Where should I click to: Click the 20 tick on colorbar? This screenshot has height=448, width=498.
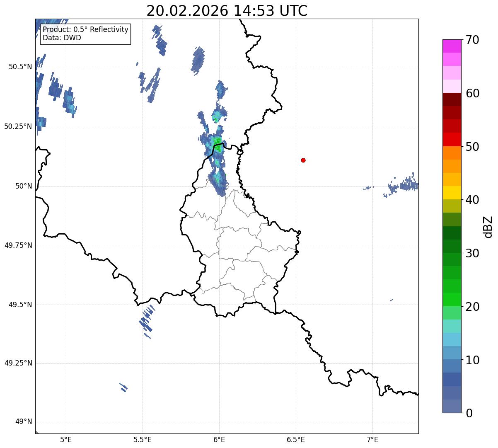pos(472,307)
